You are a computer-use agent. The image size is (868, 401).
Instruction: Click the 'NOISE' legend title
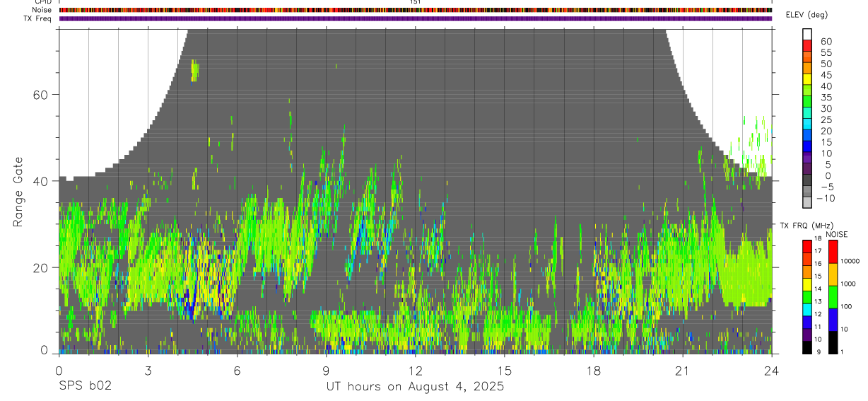[838, 234]
